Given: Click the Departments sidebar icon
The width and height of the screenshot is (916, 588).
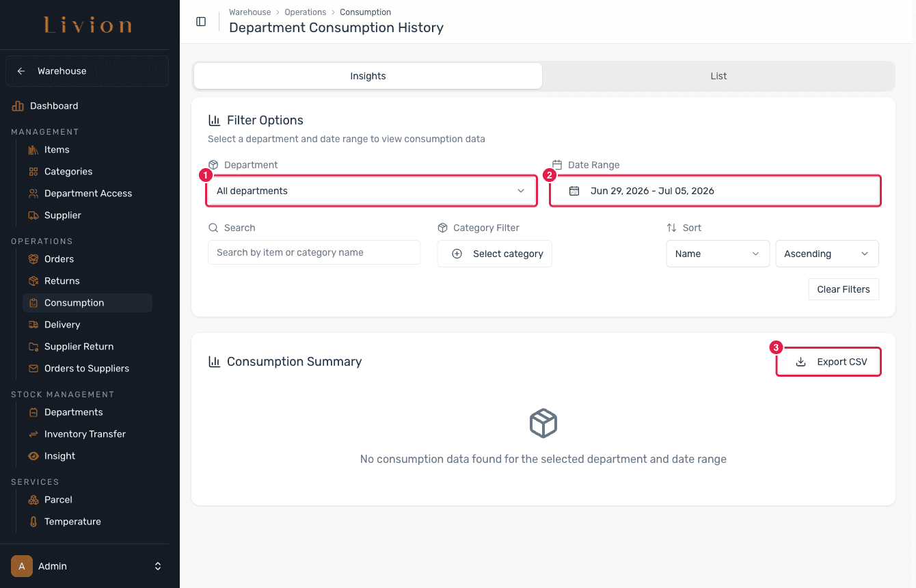Looking at the screenshot, I should click(x=33, y=412).
